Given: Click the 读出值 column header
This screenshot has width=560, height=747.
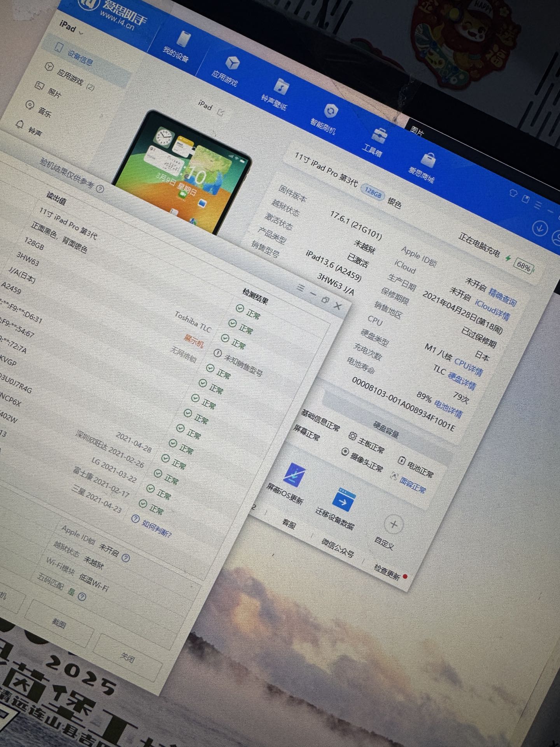Looking at the screenshot, I should point(57,198).
